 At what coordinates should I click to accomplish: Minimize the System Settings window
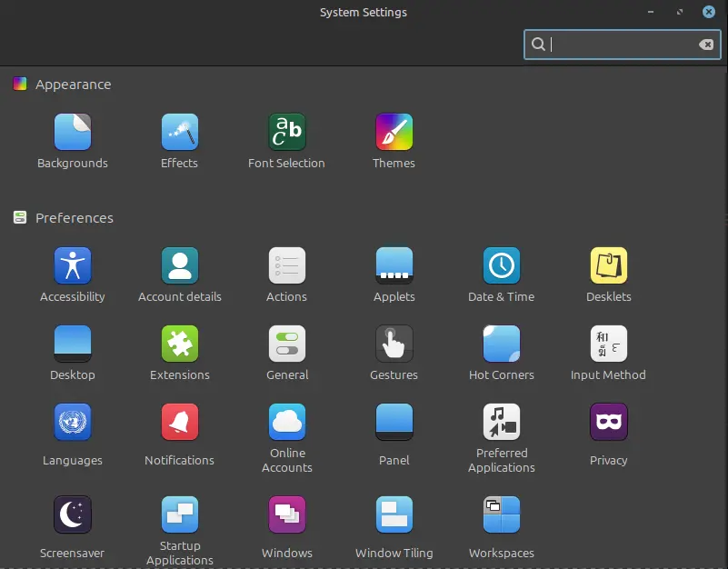(x=651, y=12)
